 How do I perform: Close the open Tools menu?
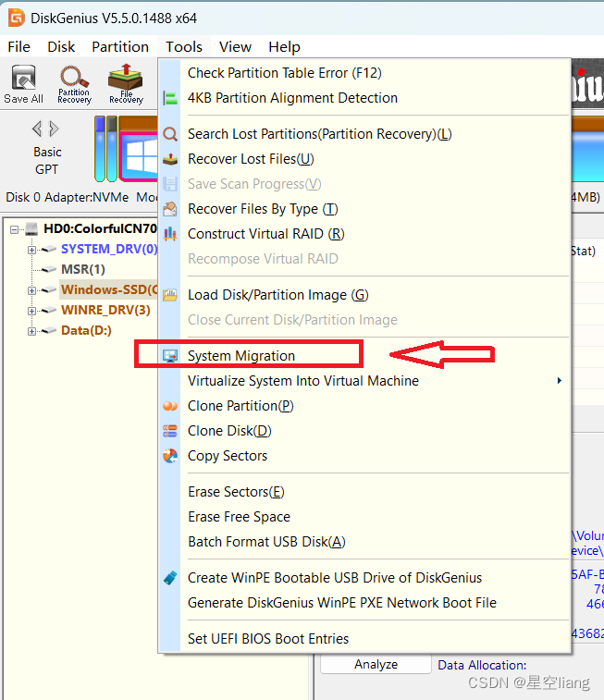pyautogui.click(x=184, y=47)
